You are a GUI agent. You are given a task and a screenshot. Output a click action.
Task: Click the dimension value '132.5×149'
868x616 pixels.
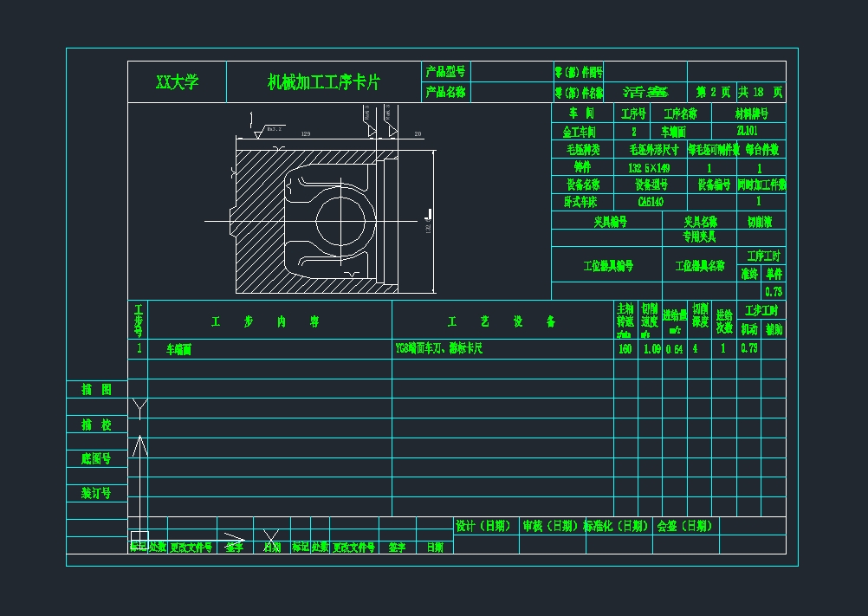649,168
